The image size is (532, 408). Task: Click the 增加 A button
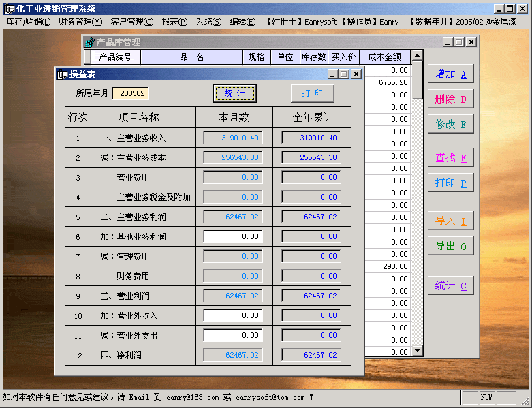(x=450, y=74)
